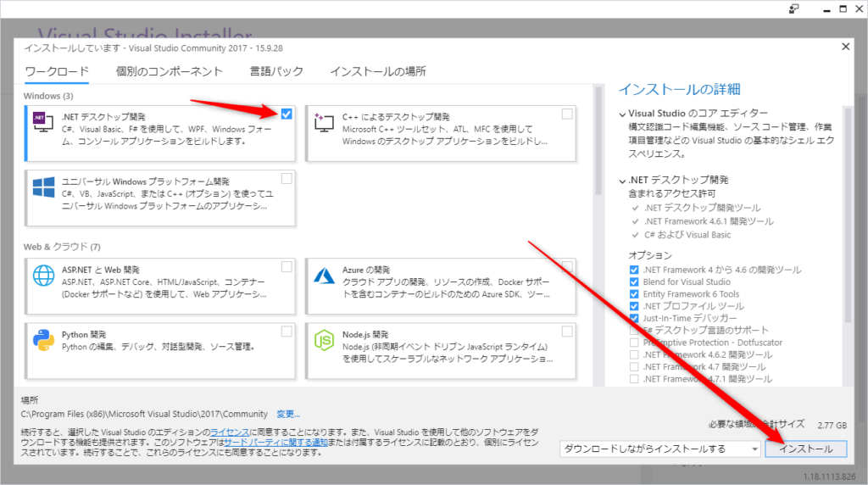
Task: Check the .NET Framework 4.7 開発ツール option
Action: pyautogui.click(x=634, y=367)
